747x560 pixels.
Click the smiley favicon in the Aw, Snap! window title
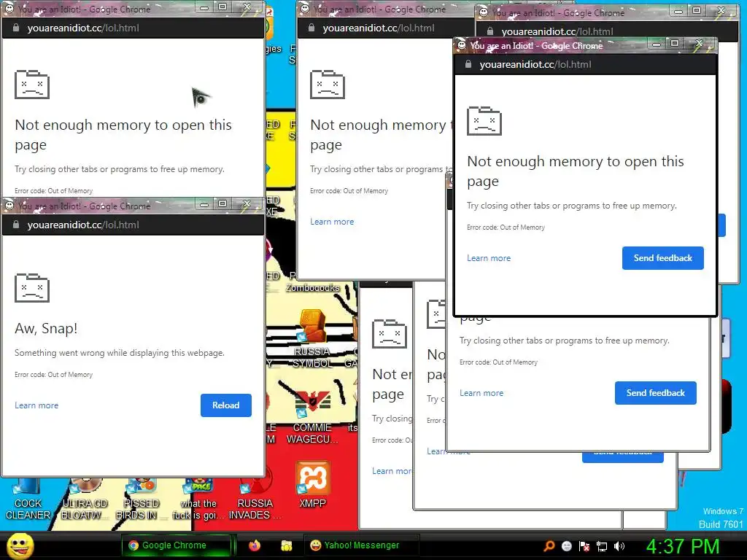click(x=9, y=206)
